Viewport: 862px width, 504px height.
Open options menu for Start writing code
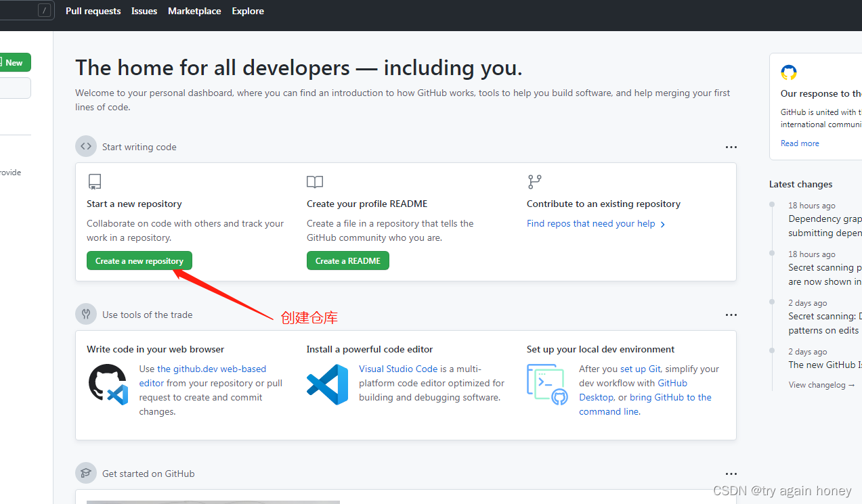click(x=731, y=147)
